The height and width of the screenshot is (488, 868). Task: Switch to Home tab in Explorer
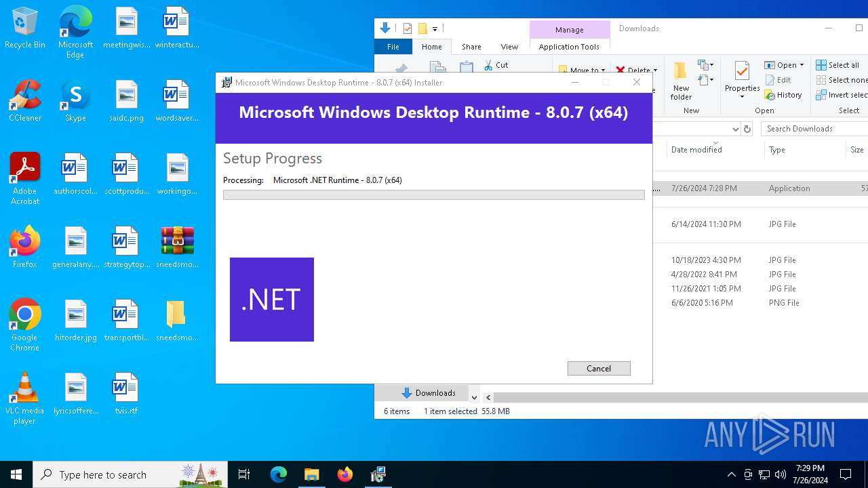(432, 47)
